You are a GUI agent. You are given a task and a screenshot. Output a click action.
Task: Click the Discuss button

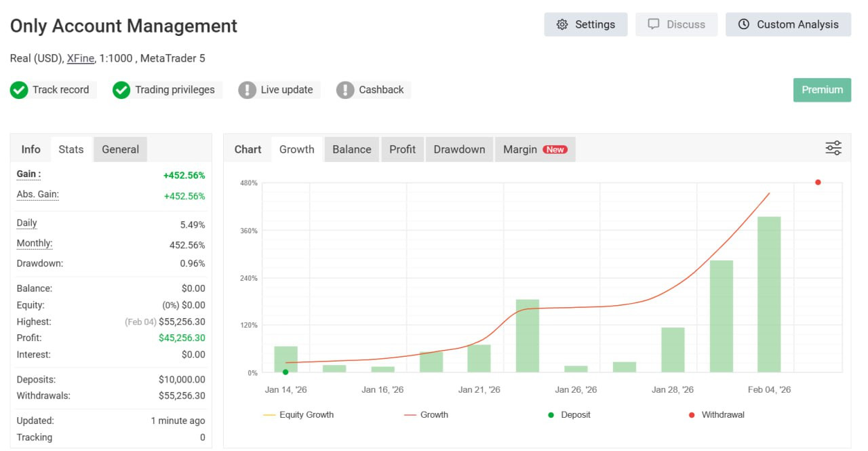pos(676,24)
